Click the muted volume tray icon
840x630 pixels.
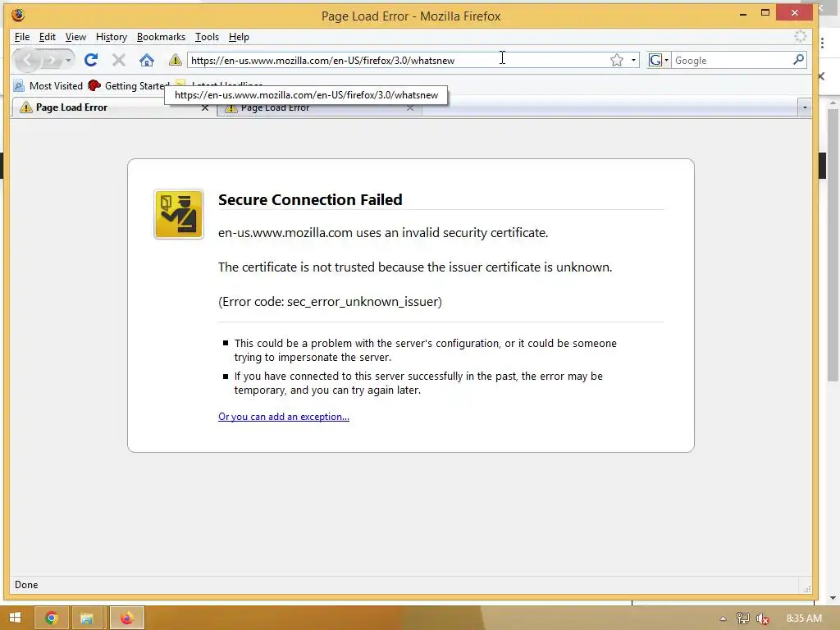[763, 619]
